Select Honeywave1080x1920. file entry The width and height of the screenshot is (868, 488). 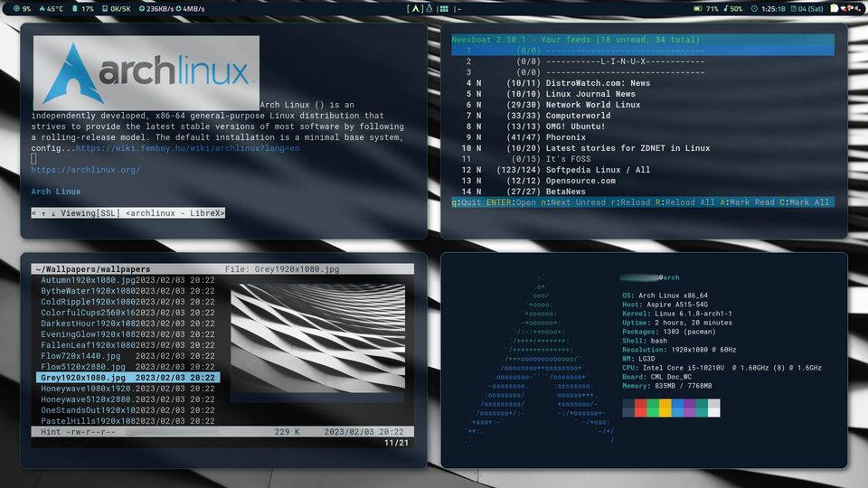[x=127, y=389]
